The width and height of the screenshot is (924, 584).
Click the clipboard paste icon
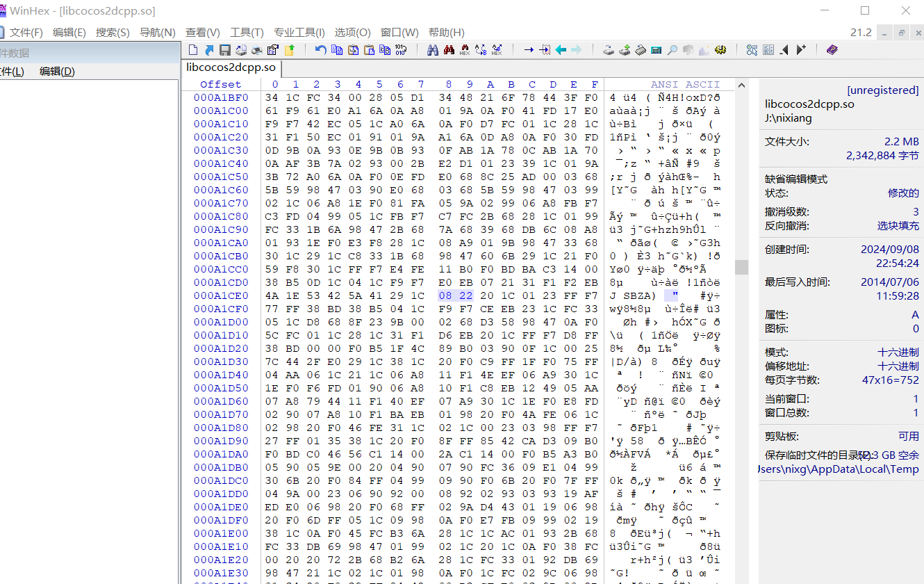[x=369, y=50]
